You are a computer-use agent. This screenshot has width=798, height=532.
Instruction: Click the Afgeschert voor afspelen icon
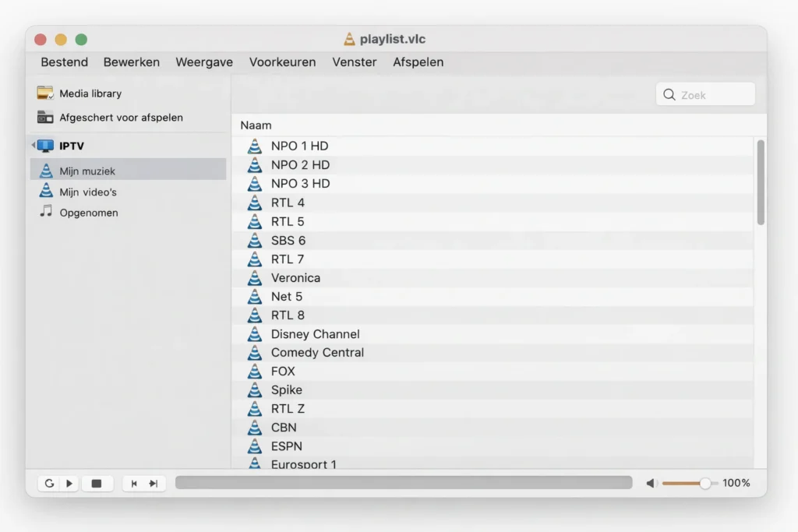pos(45,118)
